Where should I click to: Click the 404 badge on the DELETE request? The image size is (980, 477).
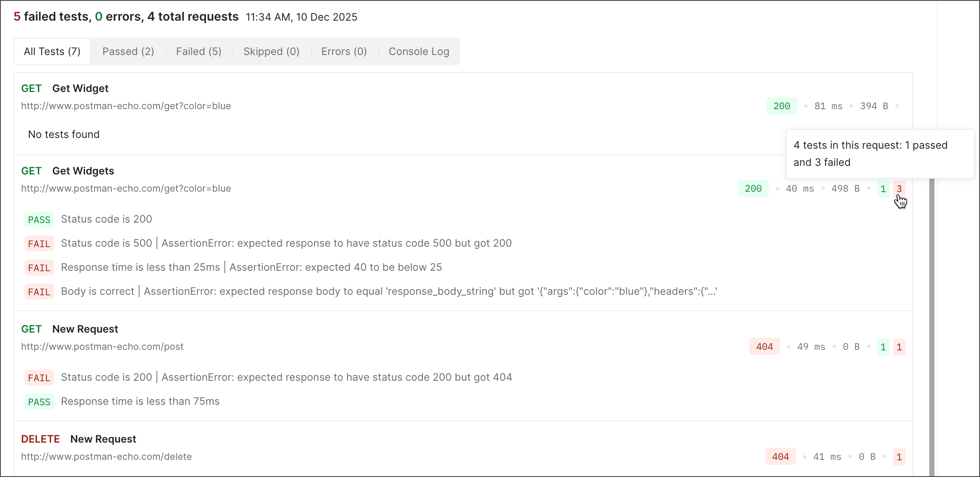(780, 457)
